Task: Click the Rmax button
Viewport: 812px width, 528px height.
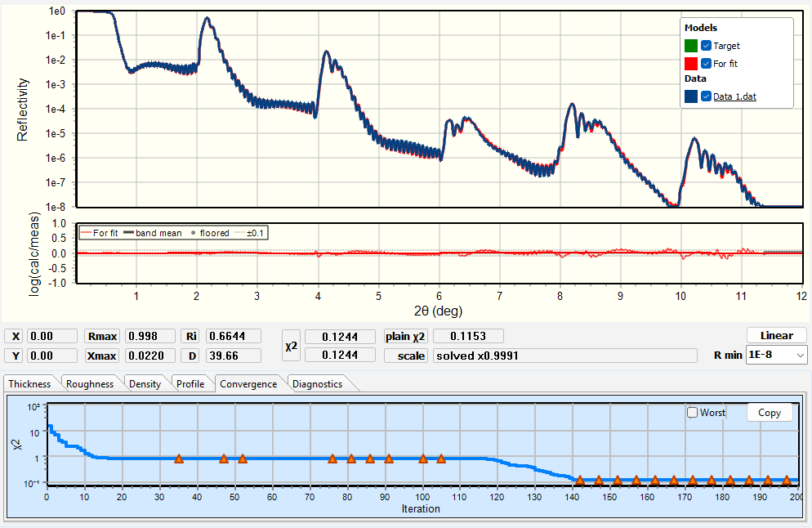Action: [103, 336]
